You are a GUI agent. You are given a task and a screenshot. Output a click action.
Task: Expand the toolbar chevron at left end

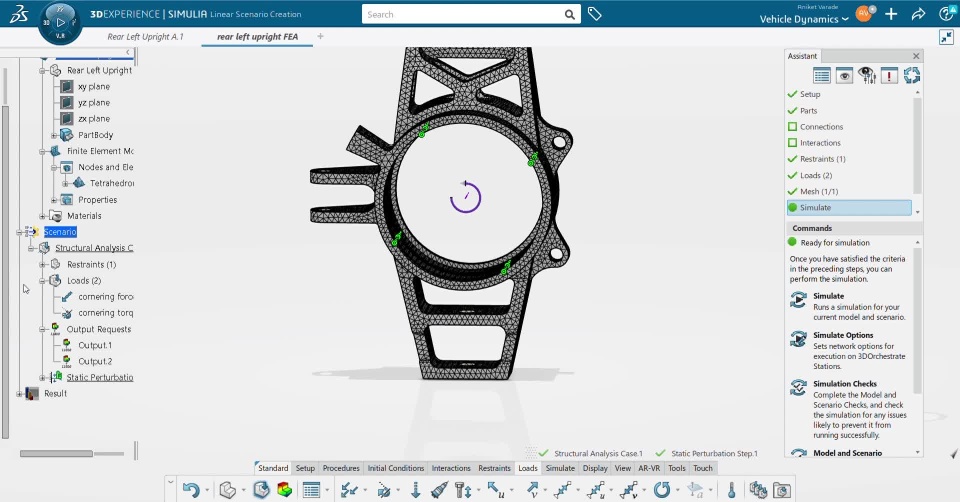170,482
